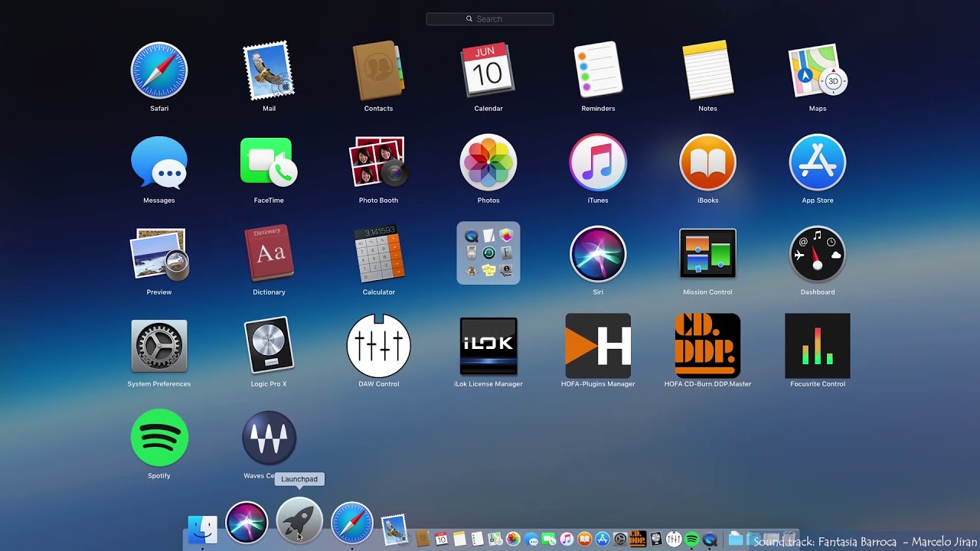980x551 pixels.
Task: Open Mail from the Dock
Action: (x=395, y=529)
